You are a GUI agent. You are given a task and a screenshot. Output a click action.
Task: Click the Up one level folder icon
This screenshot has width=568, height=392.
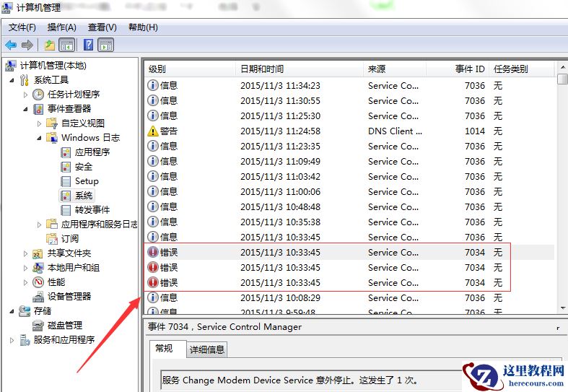click(50, 45)
